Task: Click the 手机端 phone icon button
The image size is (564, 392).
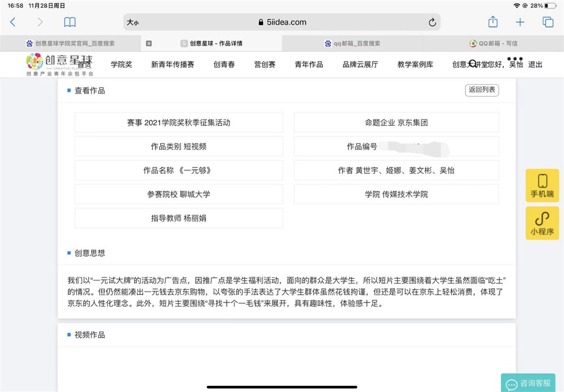Action: [x=542, y=186]
